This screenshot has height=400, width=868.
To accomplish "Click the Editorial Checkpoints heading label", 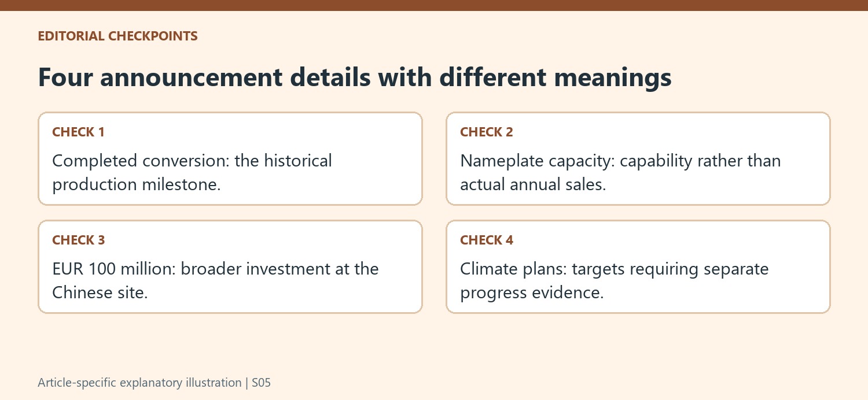I will pyautogui.click(x=117, y=36).
